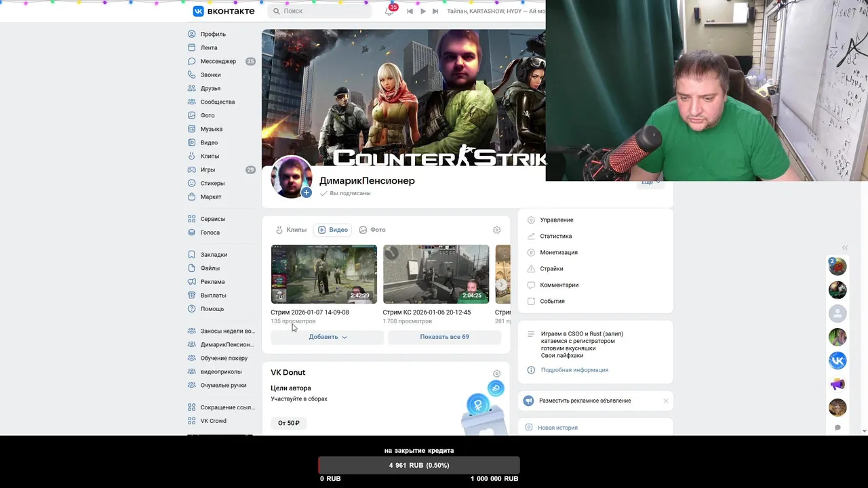Click the Файлы sidebar icon
This screenshot has width=868, height=488.
click(192, 268)
